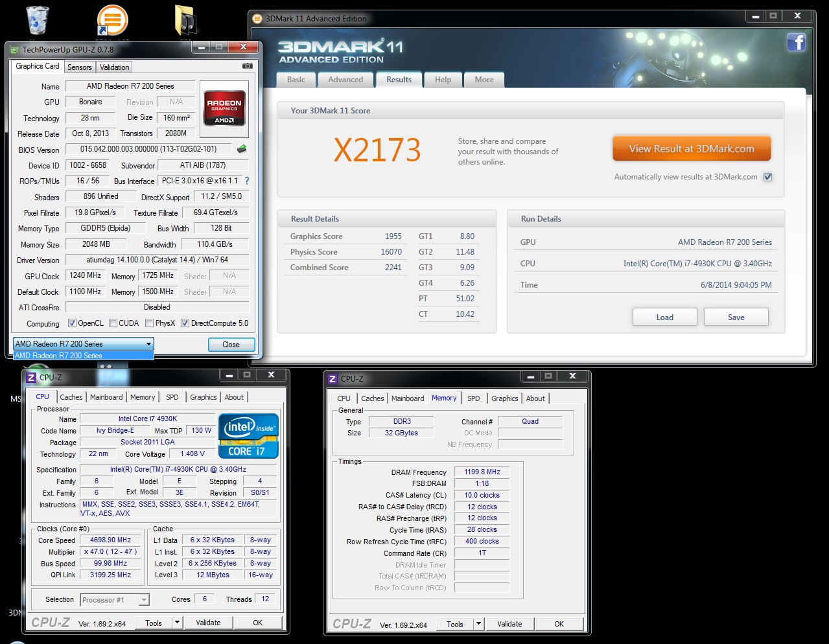829x644 pixels.
Task: Toggle the CUDA checkbox in GPU-Z
Action: coord(113,323)
